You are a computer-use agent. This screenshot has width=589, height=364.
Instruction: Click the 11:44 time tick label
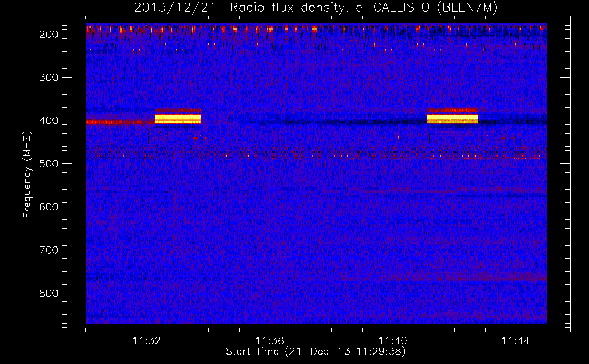coord(516,341)
